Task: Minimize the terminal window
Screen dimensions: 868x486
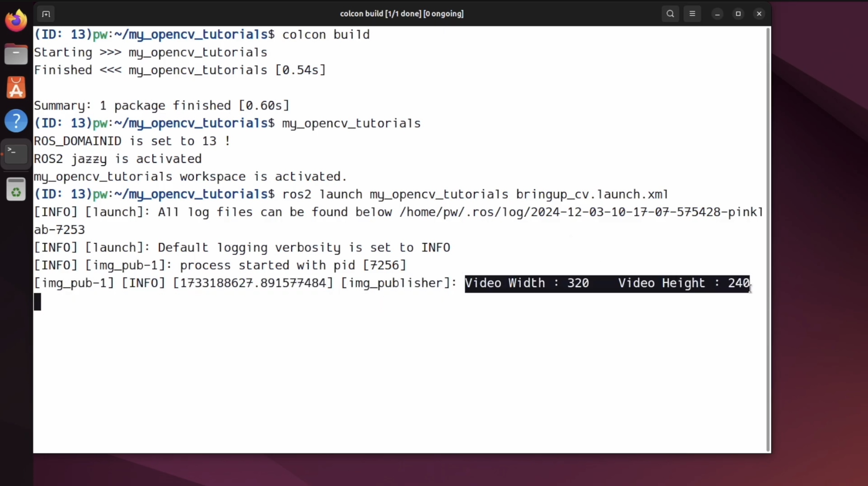Action: (x=717, y=14)
